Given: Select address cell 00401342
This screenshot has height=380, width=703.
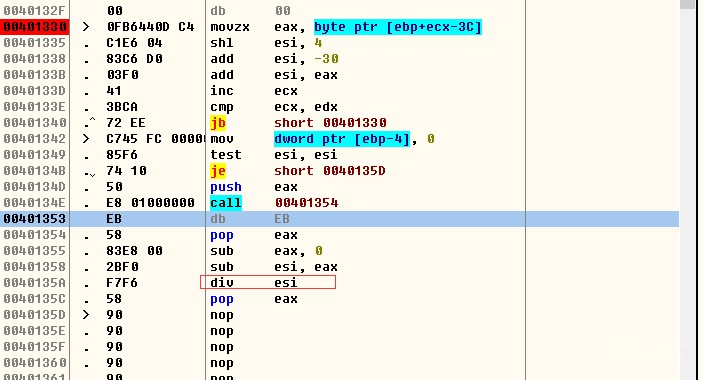Looking at the screenshot, I should pyautogui.click(x=35, y=139).
